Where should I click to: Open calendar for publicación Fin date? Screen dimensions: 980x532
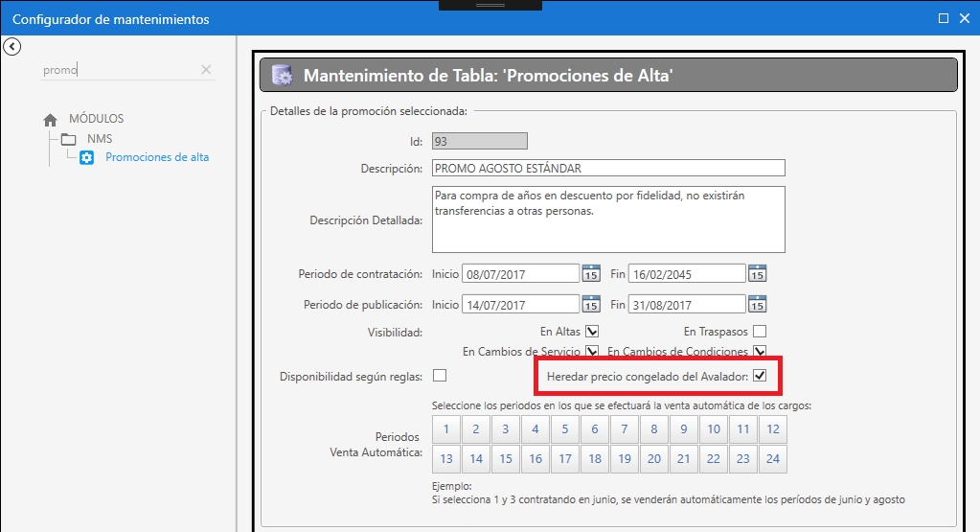coord(758,304)
